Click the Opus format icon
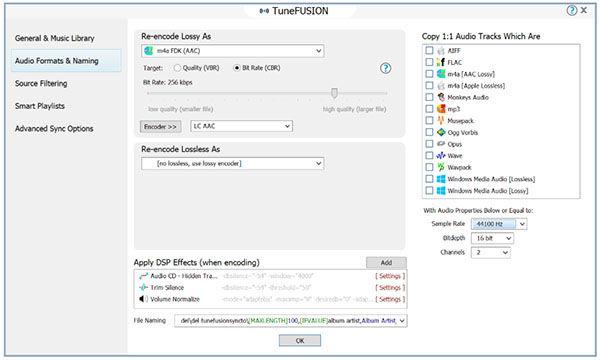The image size is (600, 360). tap(441, 144)
